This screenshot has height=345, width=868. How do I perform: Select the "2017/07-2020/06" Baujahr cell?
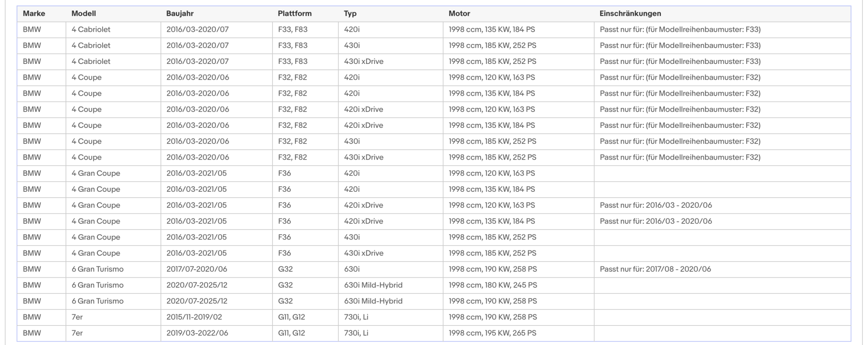tap(197, 269)
